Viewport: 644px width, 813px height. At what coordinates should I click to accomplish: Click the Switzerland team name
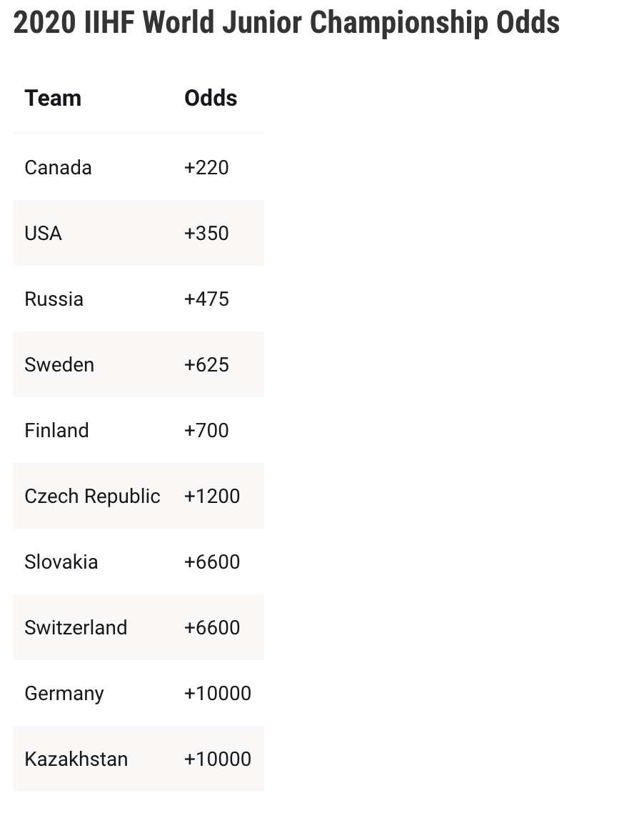coord(76,628)
